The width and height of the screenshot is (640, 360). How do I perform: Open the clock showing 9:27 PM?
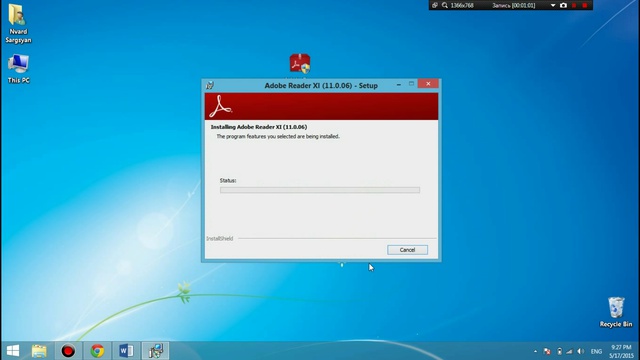click(x=621, y=351)
